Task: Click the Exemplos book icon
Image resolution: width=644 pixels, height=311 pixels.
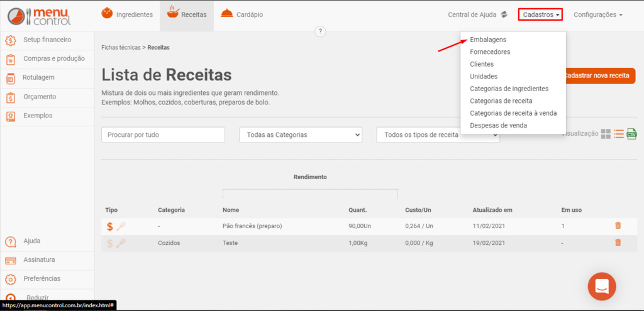Action: (11, 116)
